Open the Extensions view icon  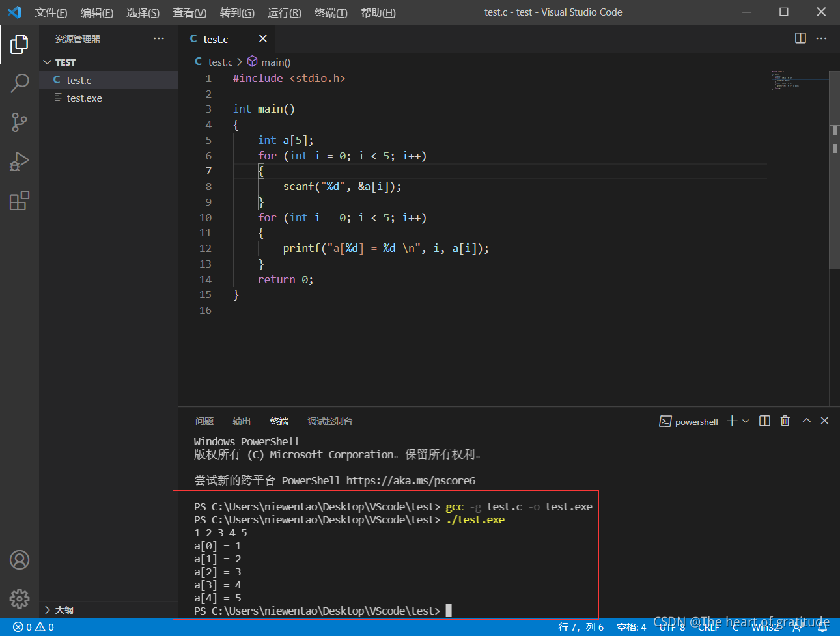click(20, 200)
